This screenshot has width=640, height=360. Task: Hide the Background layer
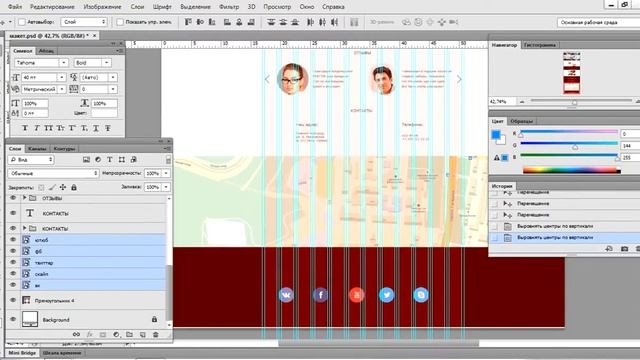pos(13,320)
